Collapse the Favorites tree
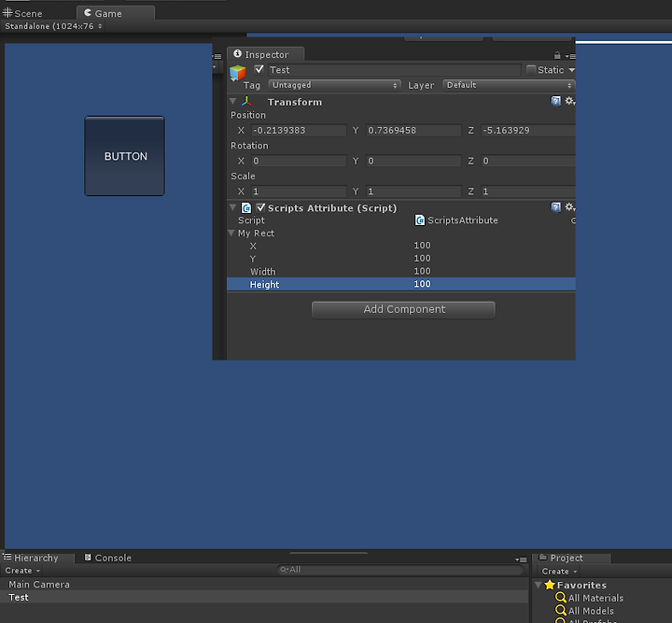The height and width of the screenshot is (623, 672). [539, 585]
